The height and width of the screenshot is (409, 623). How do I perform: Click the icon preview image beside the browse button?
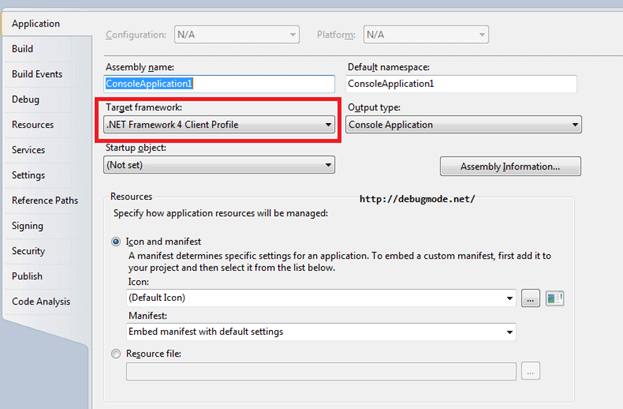556,297
